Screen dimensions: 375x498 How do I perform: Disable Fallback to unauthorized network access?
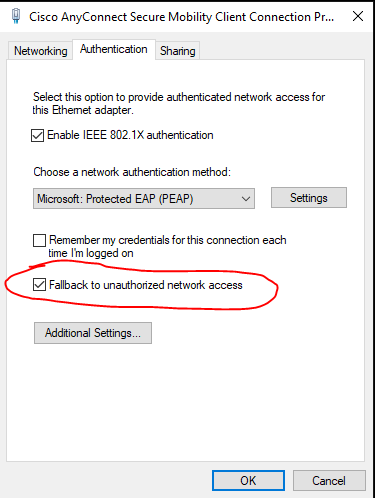(x=39, y=285)
